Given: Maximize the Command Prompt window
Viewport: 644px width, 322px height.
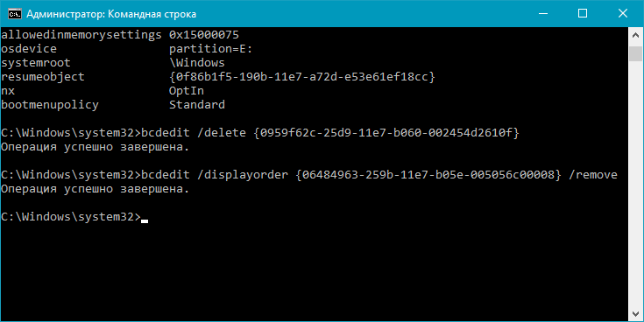Looking at the screenshot, I should 583,13.
